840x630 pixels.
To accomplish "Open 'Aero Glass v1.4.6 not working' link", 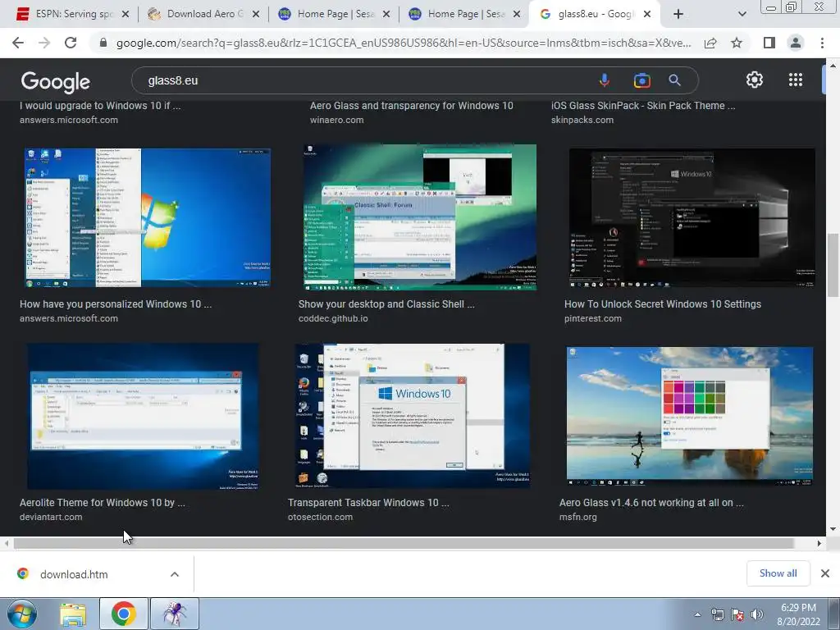I will pos(651,503).
